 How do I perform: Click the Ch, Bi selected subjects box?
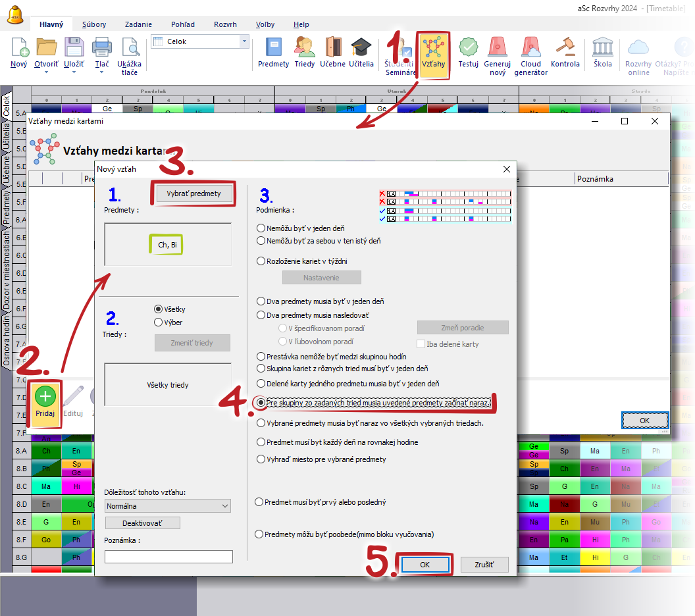[x=167, y=245]
